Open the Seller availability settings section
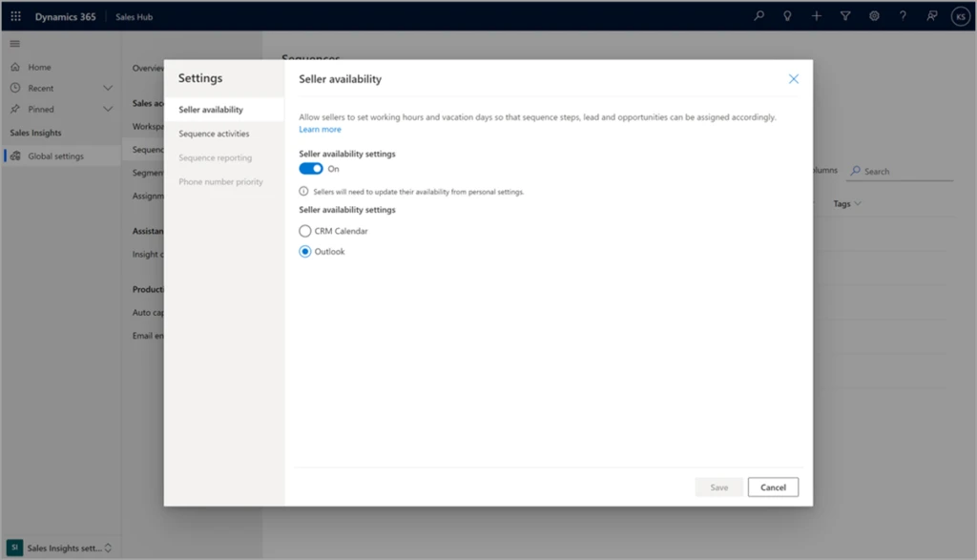Image resolution: width=977 pixels, height=560 pixels. [213, 108]
